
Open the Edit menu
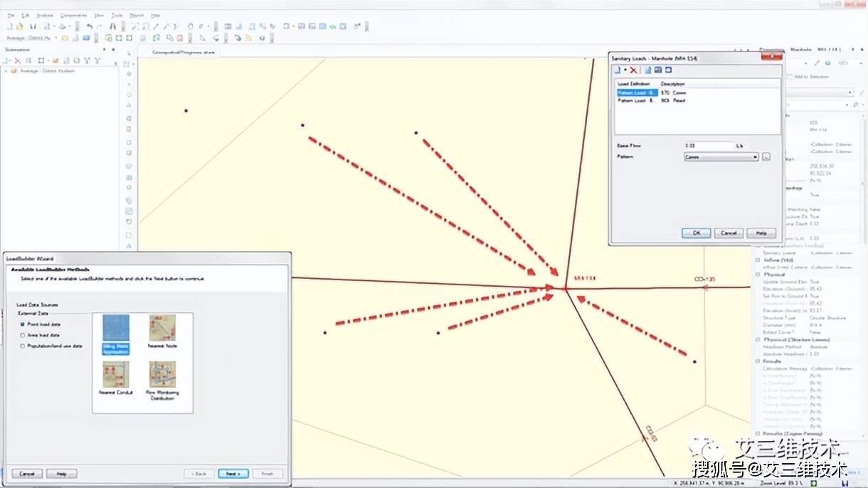[x=26, y=15]
